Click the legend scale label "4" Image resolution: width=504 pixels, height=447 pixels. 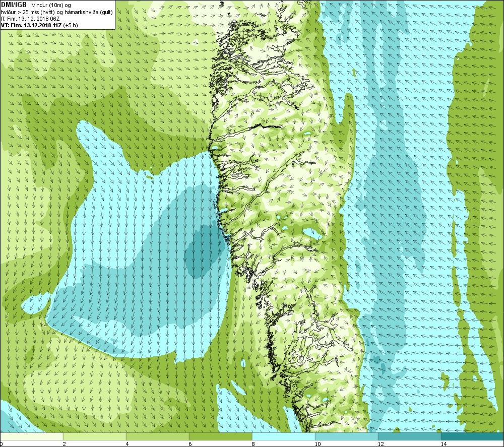point(128,444)
